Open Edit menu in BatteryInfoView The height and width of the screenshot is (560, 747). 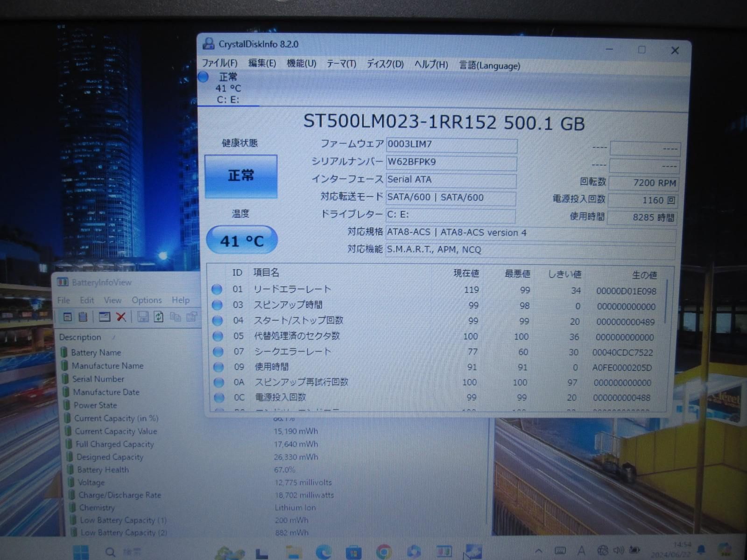click(87, 300)
